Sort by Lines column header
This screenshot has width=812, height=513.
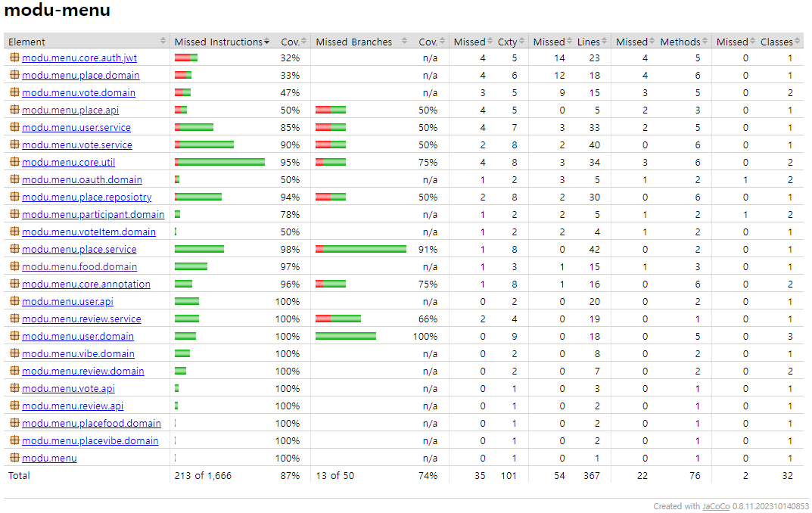pos(591,42)
